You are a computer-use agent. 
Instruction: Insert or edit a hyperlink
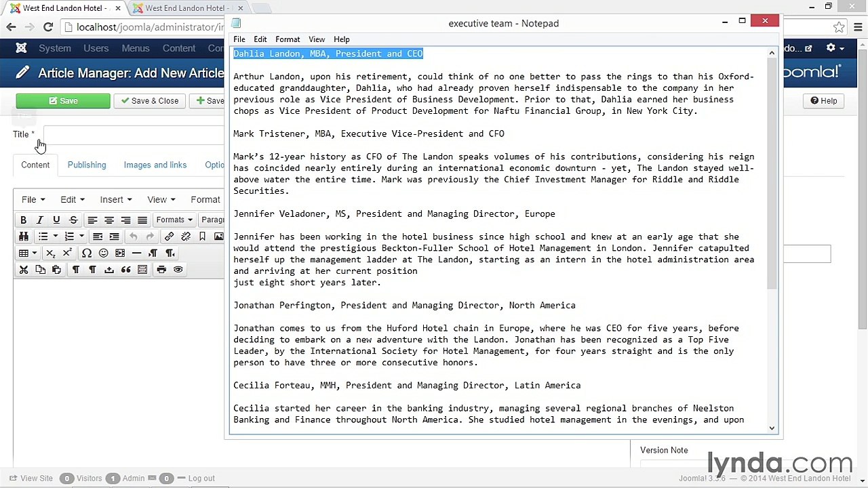[169, 237]
